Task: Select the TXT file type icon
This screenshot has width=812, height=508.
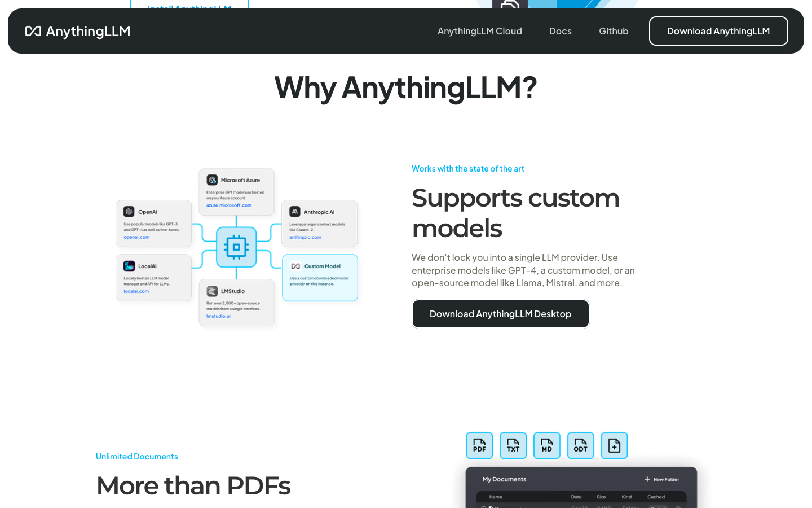Action: [513, 445]
